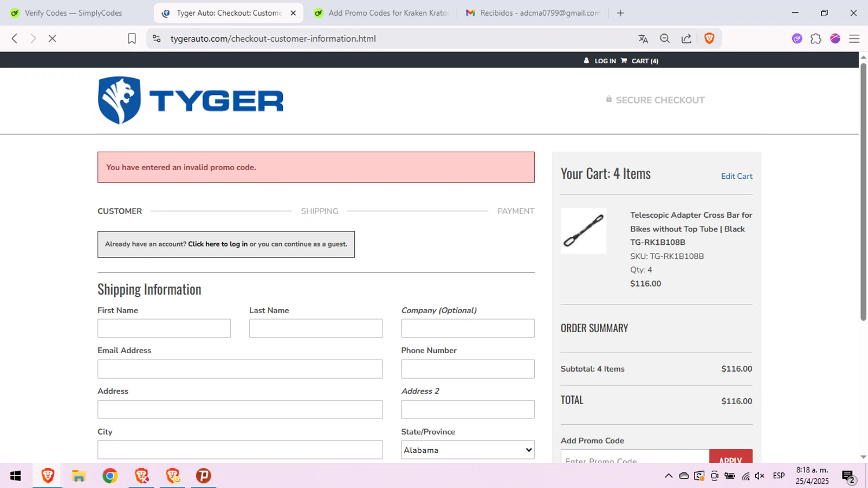Share this page icon
Viewport: 868px width, 488px height.
coord(686,39)
